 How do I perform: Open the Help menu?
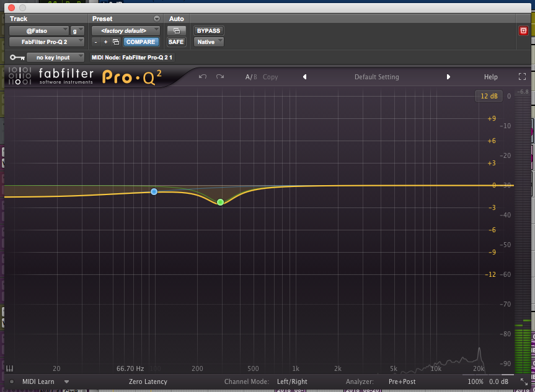coord(490,77)
